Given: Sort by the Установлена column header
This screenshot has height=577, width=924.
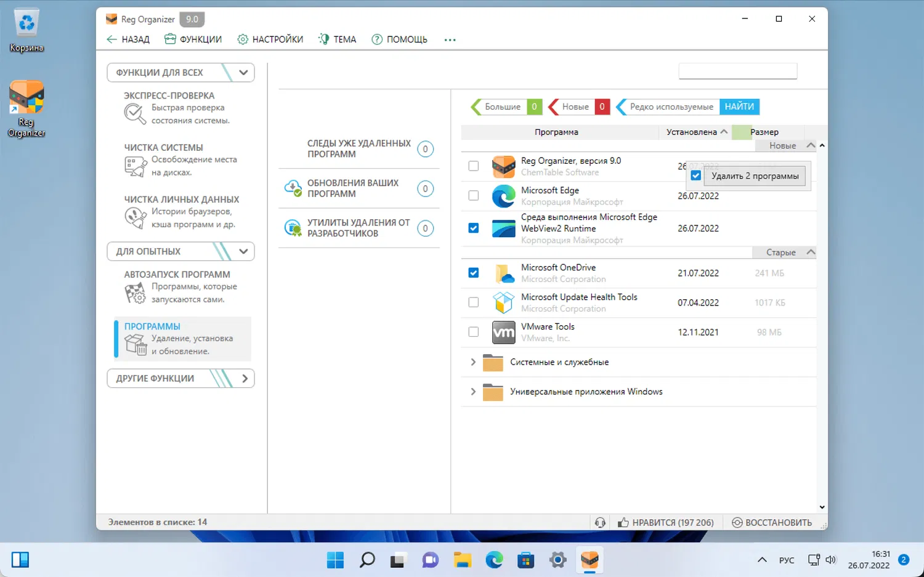Looking at the screenshot, I should pyautogui.click(x=696, y=132).
